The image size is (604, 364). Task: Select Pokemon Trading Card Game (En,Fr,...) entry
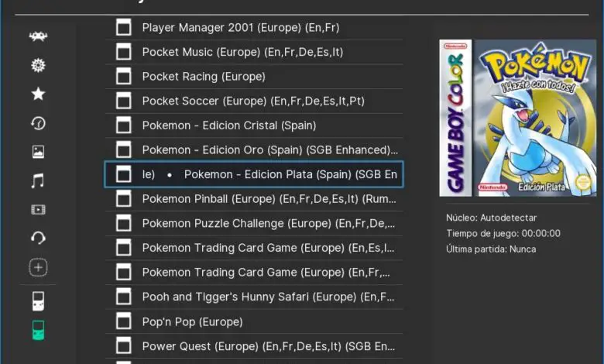coord(254,273)
